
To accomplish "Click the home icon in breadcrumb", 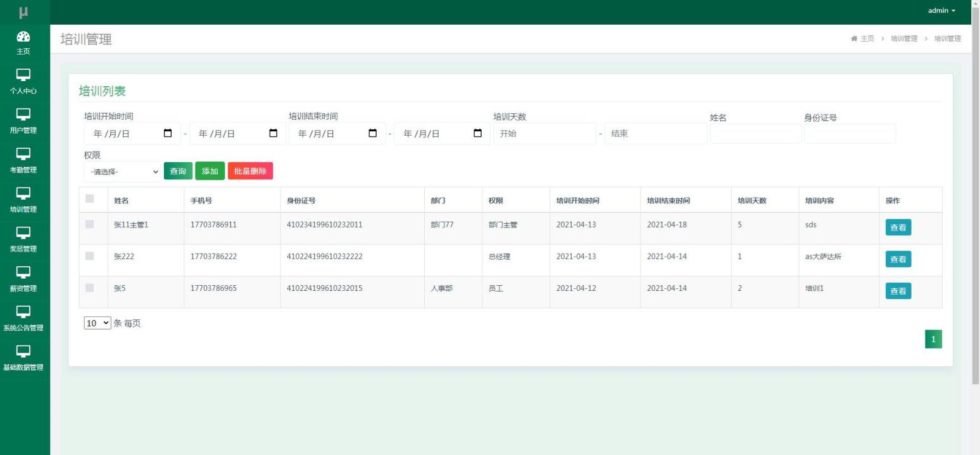I will click(x=854, y=39).
